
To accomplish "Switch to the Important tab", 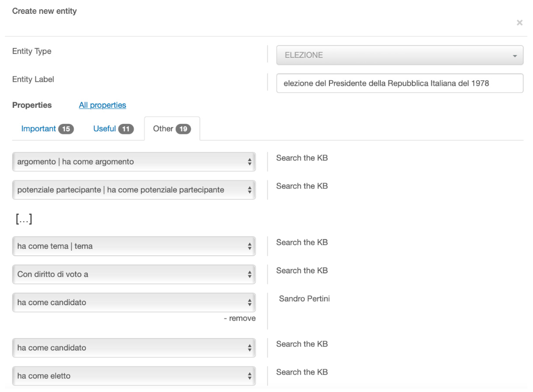I will tap(38, 129).
